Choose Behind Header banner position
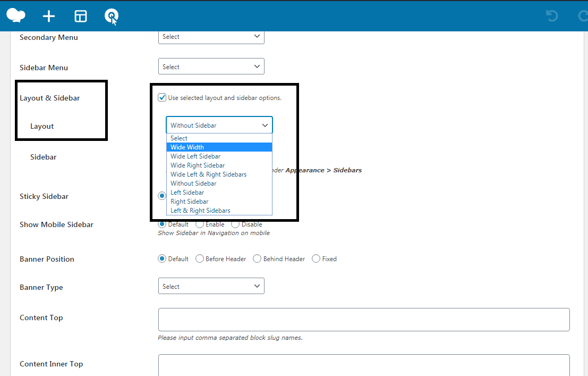The height and width of the screenshot is (376, 588). 257,259
